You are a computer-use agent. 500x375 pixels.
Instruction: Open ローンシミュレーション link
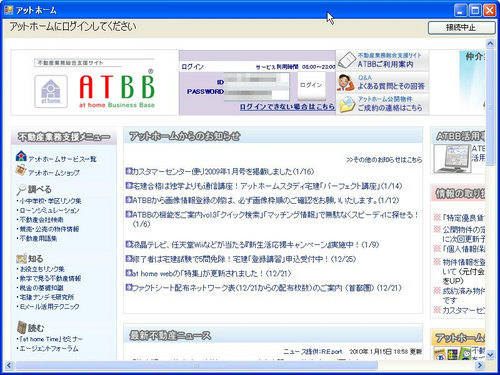(x=49, y=210)
